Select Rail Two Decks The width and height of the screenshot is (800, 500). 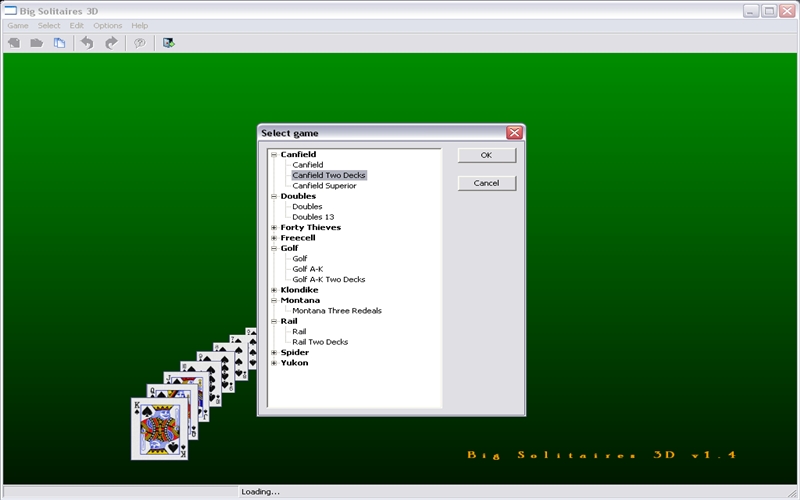320,342
